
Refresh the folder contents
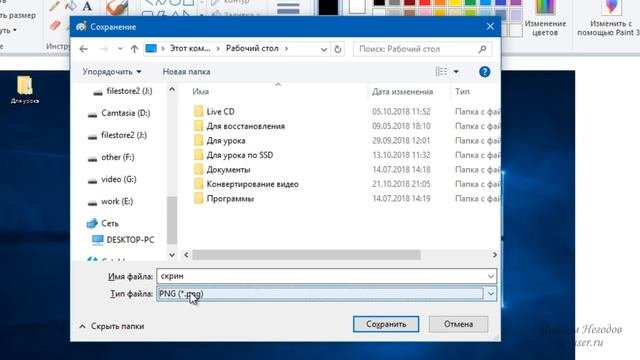tap(338, 49)
